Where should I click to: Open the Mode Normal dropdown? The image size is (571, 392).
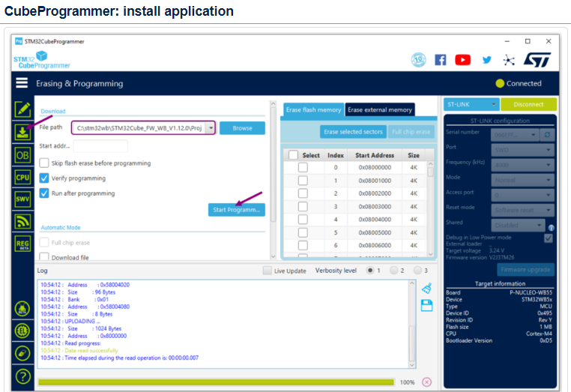(x=522, y=180)
